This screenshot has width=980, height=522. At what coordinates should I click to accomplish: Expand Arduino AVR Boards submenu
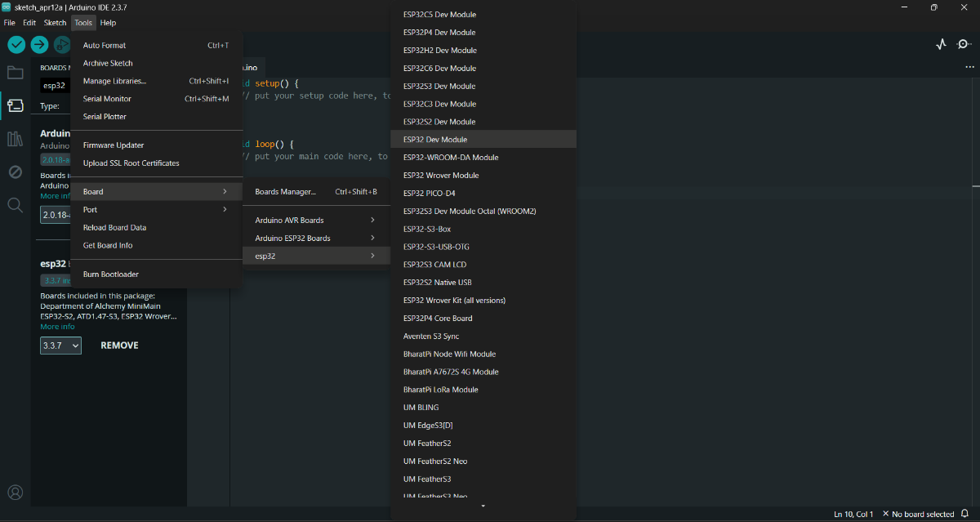pyautogui.click(x=315, y=221)
